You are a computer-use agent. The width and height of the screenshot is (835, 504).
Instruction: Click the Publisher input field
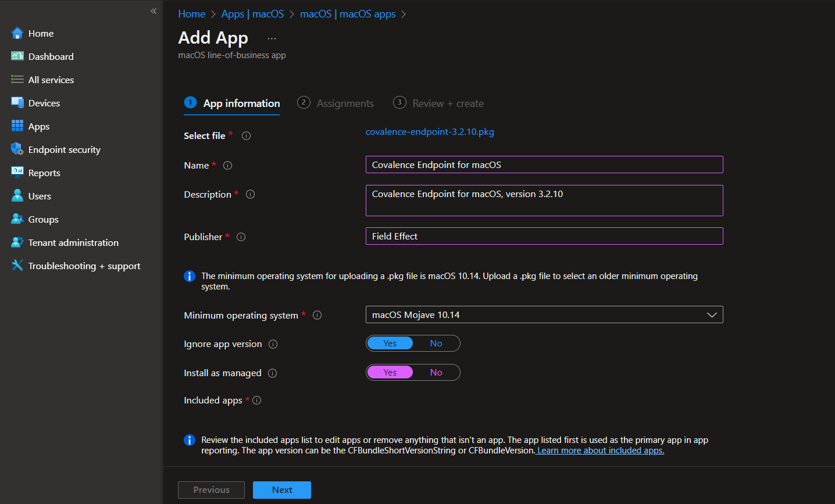point(544,236)
